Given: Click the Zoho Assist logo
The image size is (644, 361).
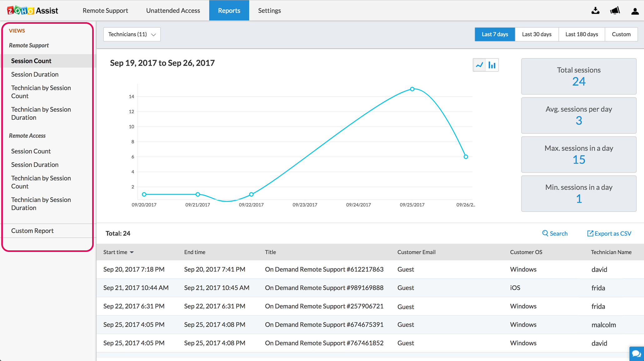Looking at the screenshot, I should point(32,10).
